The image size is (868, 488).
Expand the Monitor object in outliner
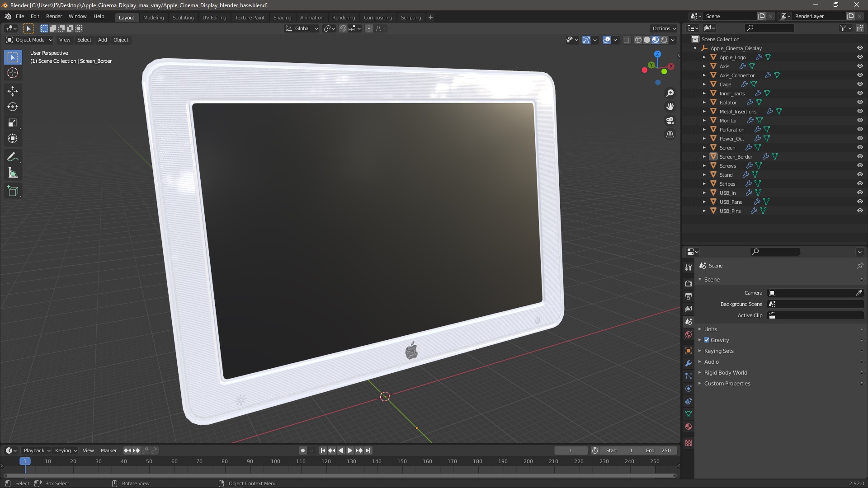click(704, 121)
